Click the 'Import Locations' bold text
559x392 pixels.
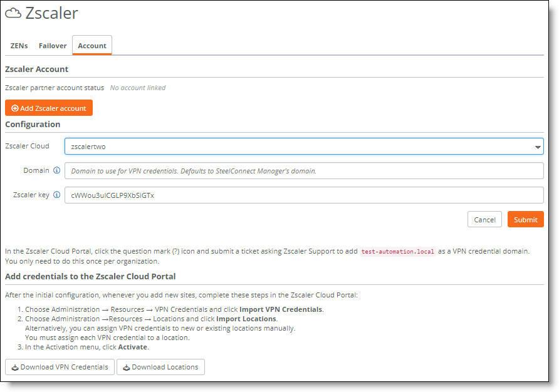[x=246, y=319]
